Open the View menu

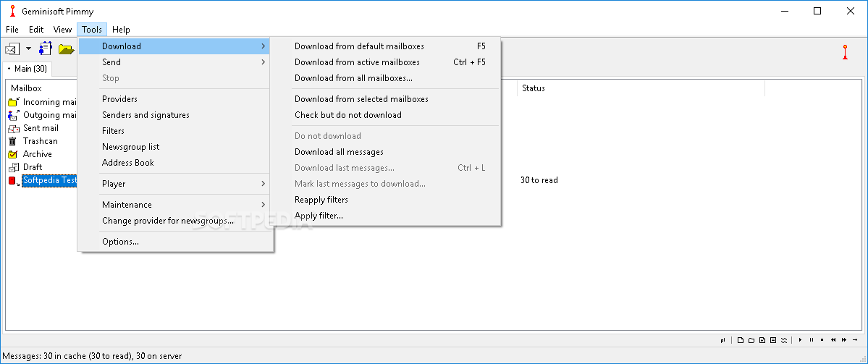[x=62, y=30]
